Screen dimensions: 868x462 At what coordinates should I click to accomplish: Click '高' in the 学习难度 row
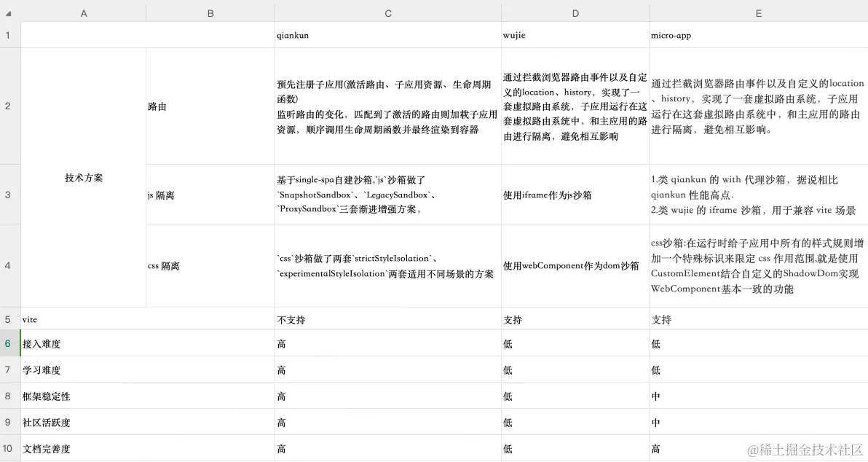point(388,369)
